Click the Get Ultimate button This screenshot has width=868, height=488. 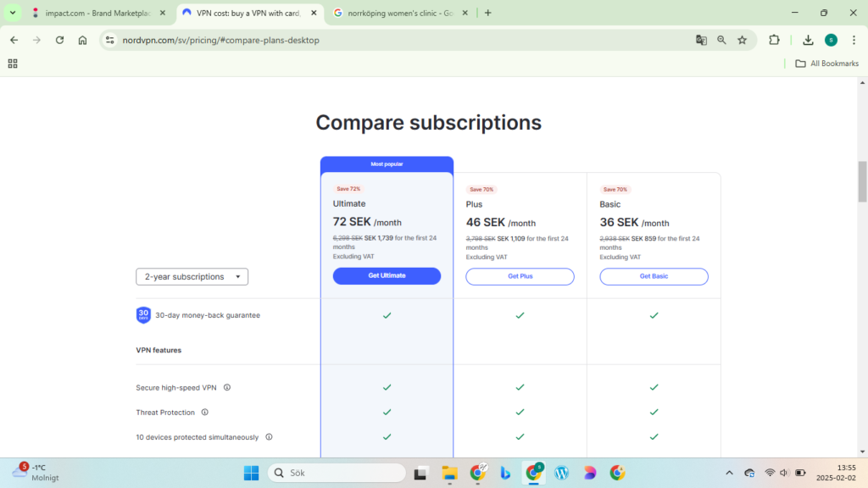(387, 275)
